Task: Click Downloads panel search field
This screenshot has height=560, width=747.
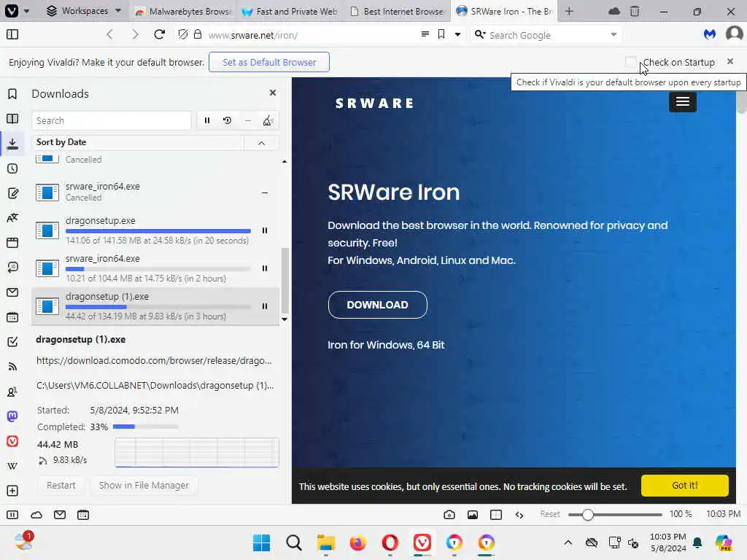Action: (112, 120)
